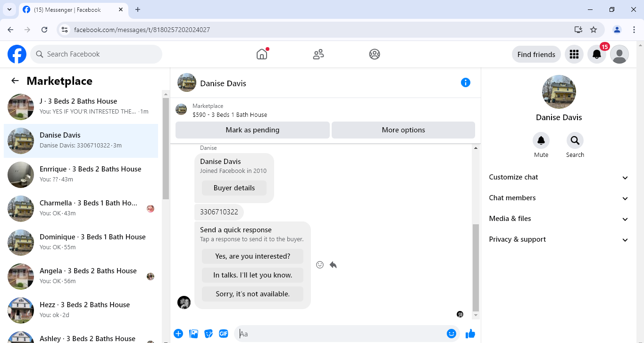The width and height of the screenshot is (644, 343).
Task: Open more actions with the blue plus icon
Action: (178, 334)
